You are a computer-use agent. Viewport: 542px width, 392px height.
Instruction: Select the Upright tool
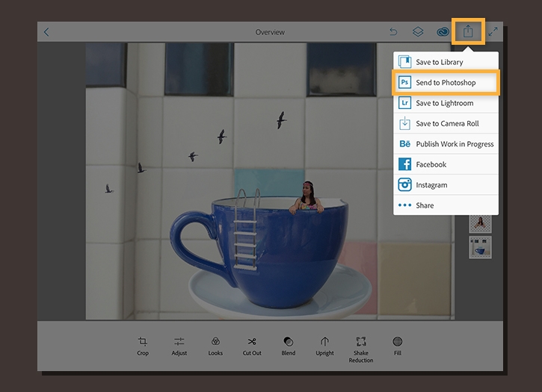324,346
